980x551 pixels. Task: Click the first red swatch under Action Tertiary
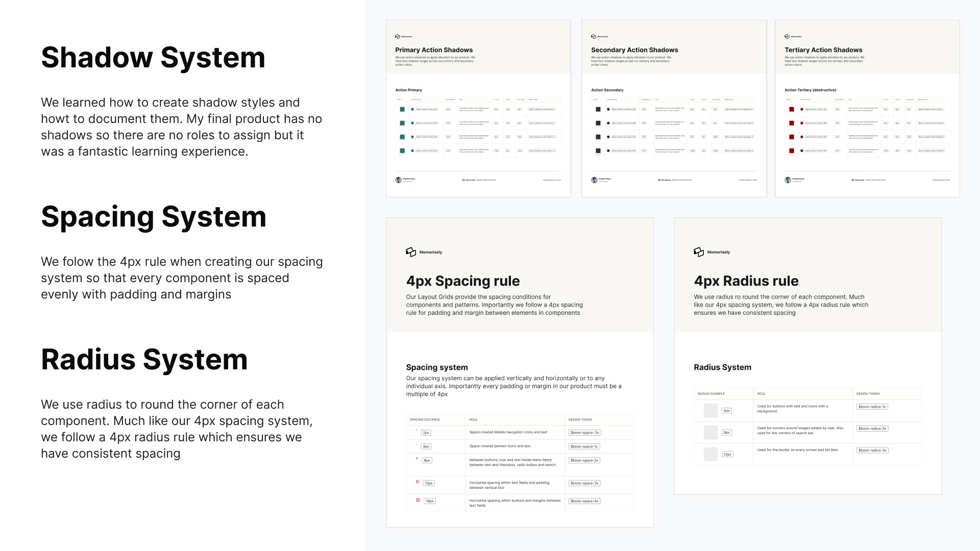(x=792, y=109)
